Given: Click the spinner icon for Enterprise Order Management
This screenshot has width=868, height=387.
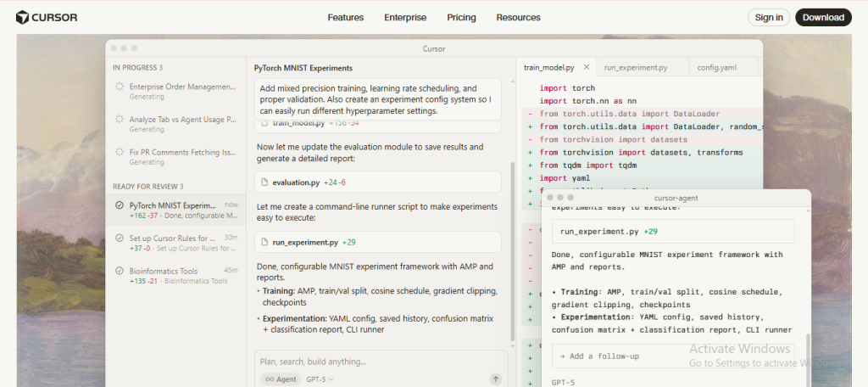Looking at the screenshot, I should [120, 87].
